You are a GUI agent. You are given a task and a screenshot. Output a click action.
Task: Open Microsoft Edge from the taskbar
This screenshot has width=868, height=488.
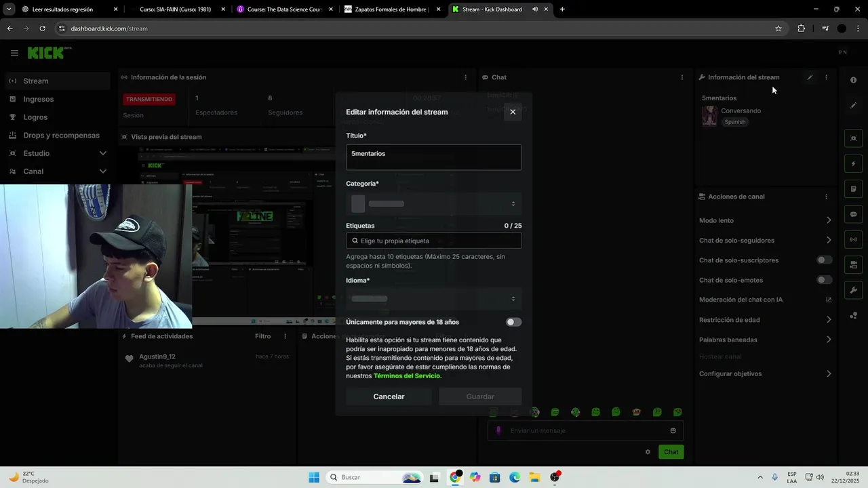pos(515,477)
